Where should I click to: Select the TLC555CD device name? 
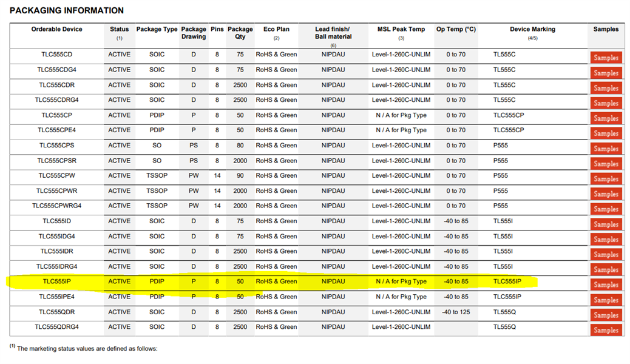(56, 54)
